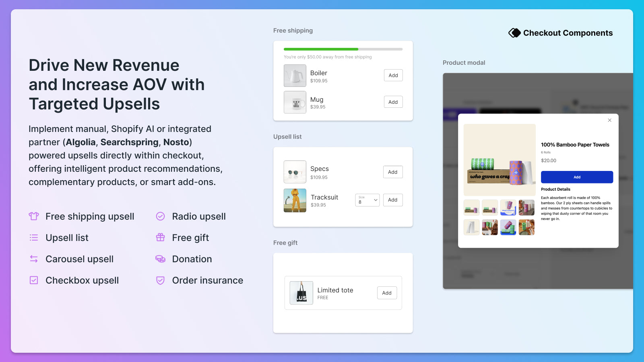Click the main Bamboo Paper Towels image

[x=500, y=160]
